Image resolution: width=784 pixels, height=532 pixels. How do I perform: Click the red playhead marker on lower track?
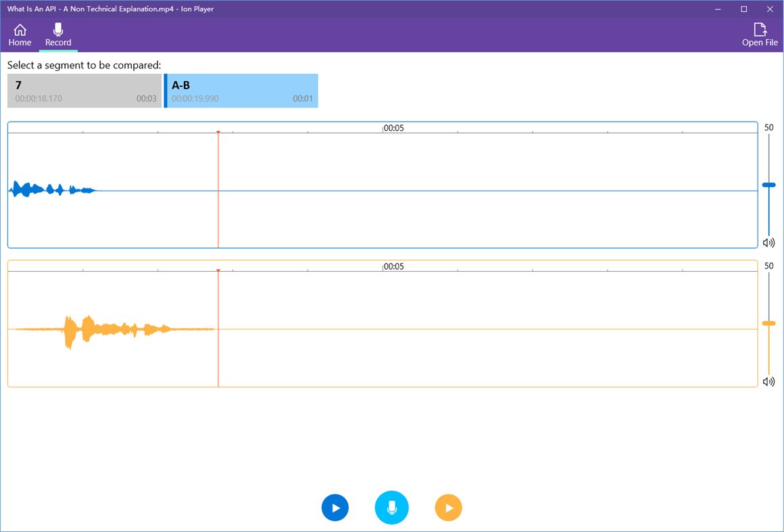[x=218, y=270]
